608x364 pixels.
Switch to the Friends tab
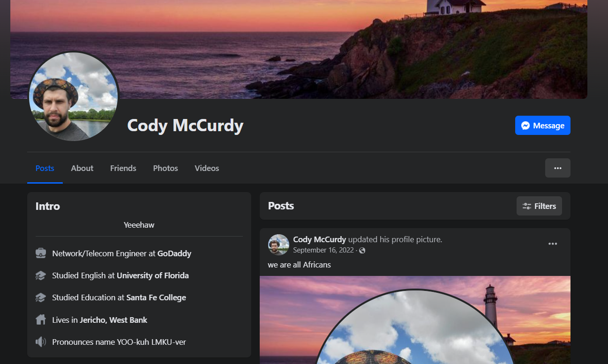123,168
